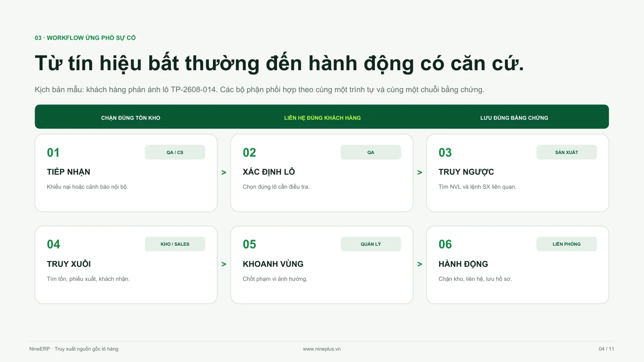Image resolution: width=644 pixels, height=362 pixels.
Task: Click the text 'Chốt phạm vi ảnh hưởng.'
Action: [275, 279]
